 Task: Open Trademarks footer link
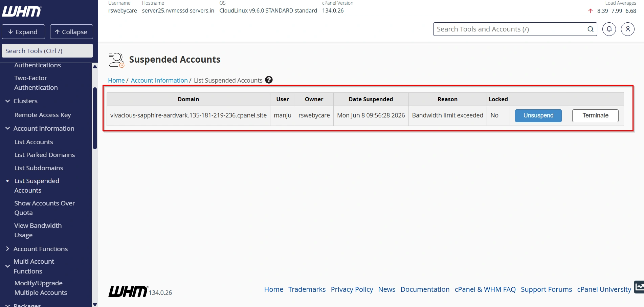pos(307,289)
